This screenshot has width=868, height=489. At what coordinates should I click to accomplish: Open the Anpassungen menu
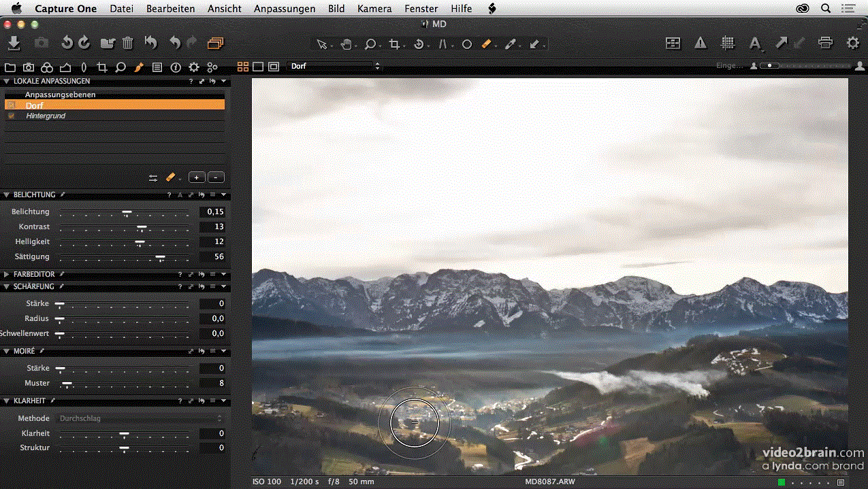pyautogui.click(x=285, y=9)
